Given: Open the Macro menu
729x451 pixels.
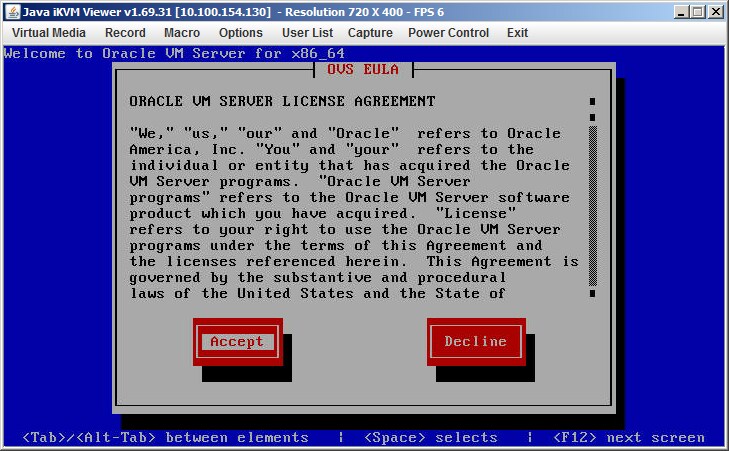Looking at the screenshot, I should point(182,33).
